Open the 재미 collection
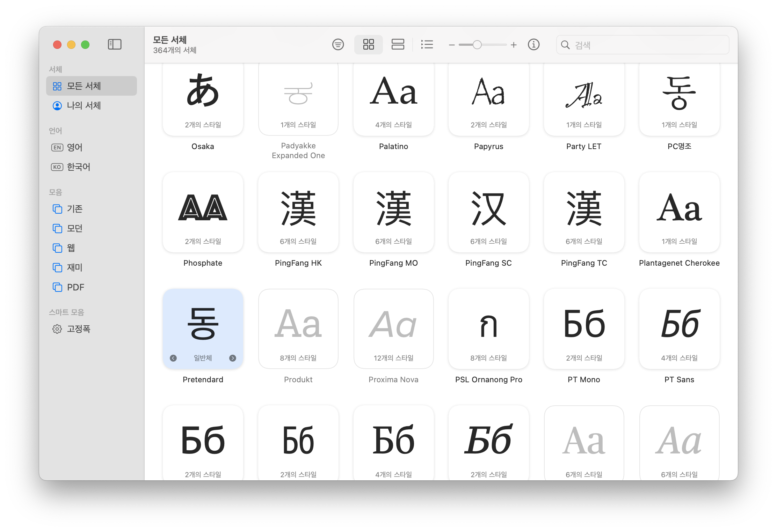777x532 pixels. pos(92,267)
